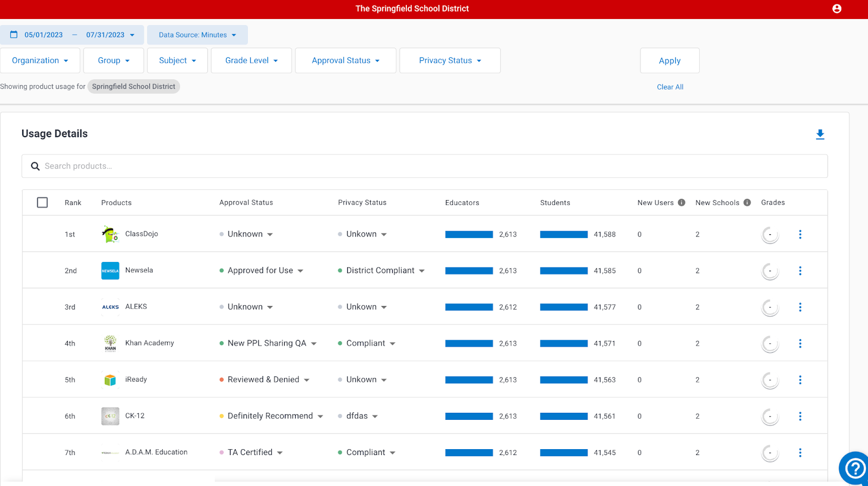Sort by the Students column header
Viewport: 868px width, 486px height.
click(555, 202)
